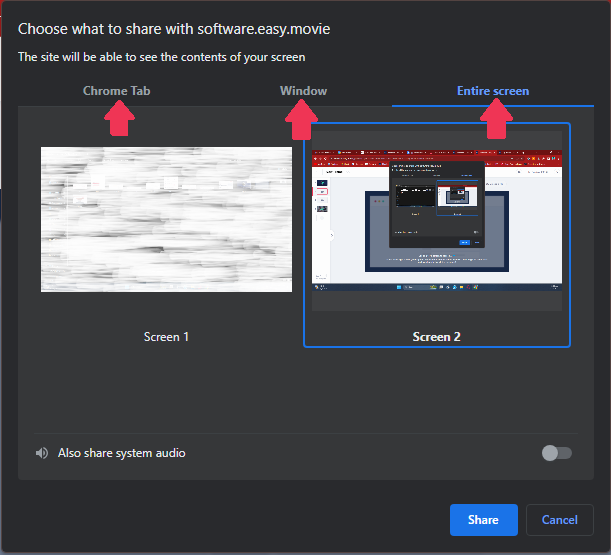This screenshot has height=555, width=611.
Task: Enable the share system audio switch
Action: [x=556, y=453]
